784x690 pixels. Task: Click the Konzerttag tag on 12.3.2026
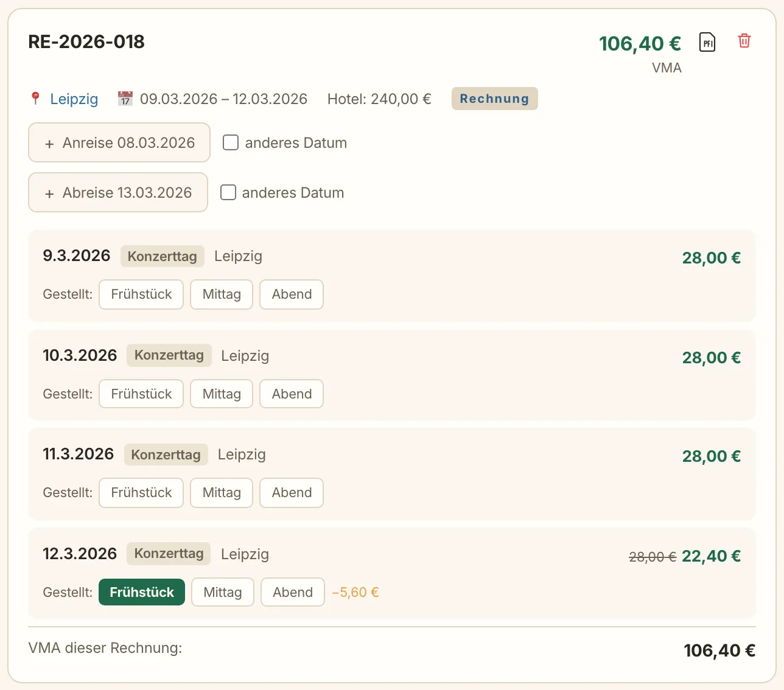click(x=169, y=554)
